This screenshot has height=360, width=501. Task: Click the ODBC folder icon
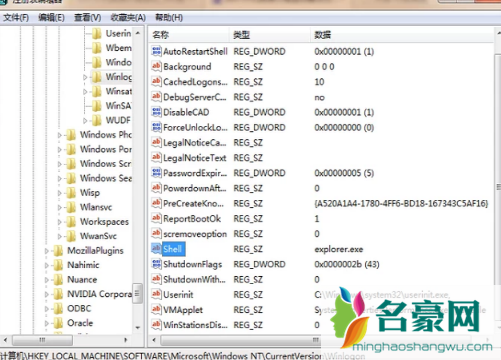point(58,309)
